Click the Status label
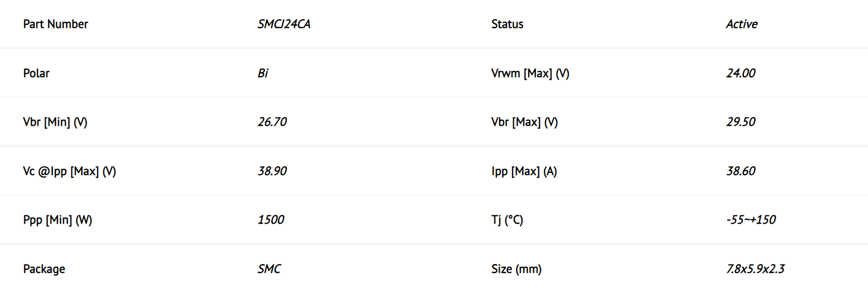The height and width of the screenshot is (291, 868). (507, 24)
